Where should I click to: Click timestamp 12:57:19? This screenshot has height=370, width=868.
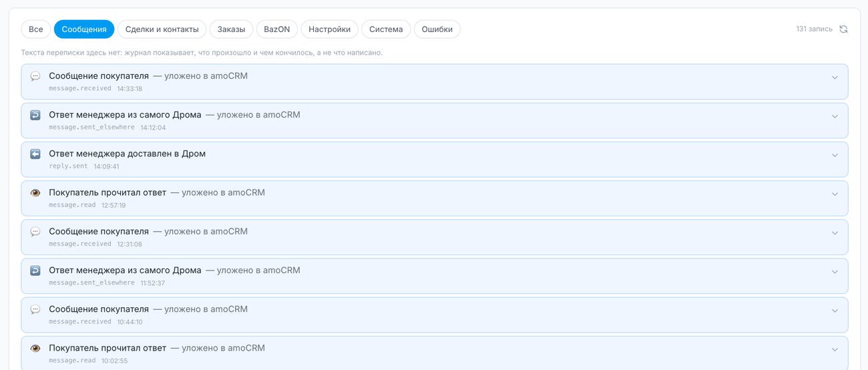pyautogui.click(x=114, y=206)
